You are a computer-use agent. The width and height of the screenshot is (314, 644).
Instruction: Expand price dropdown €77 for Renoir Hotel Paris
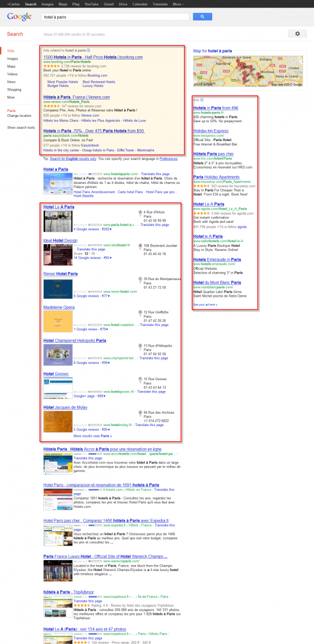pyautogui.click(x=105, y=296)
